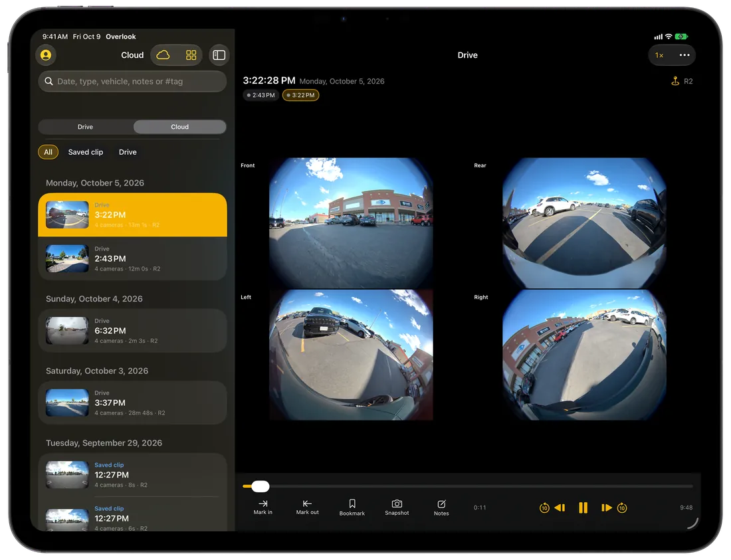
Task: Jump to the 2:43 PM chip
Action: [x=261, y=95]
